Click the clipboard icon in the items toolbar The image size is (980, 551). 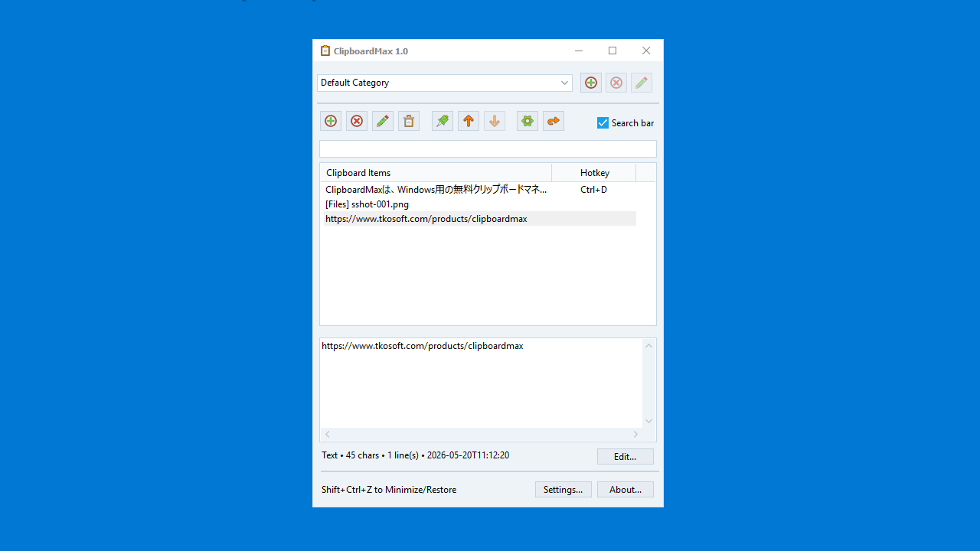[x=409, y=121]
